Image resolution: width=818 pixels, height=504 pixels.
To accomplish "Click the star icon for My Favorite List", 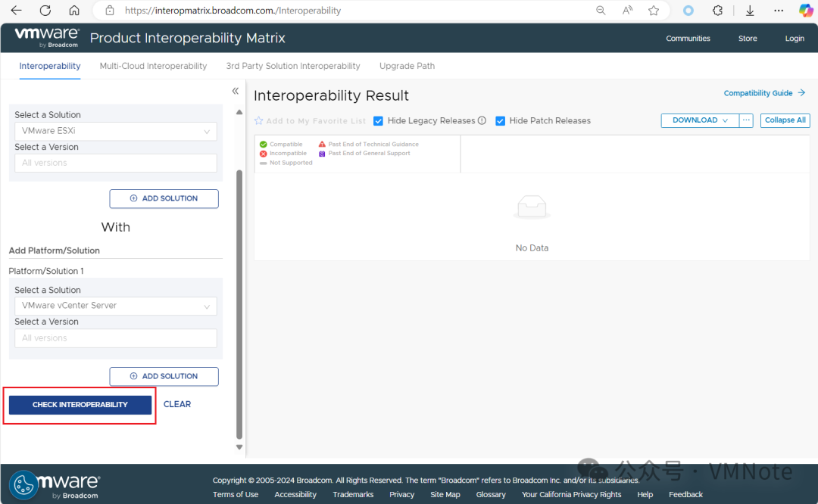I will click(x=259, y=120).
